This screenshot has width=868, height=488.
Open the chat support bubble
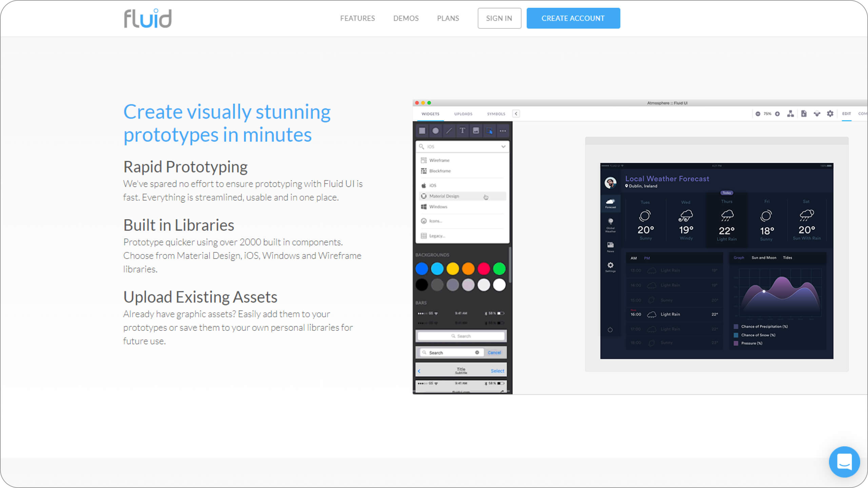[844, 462]
